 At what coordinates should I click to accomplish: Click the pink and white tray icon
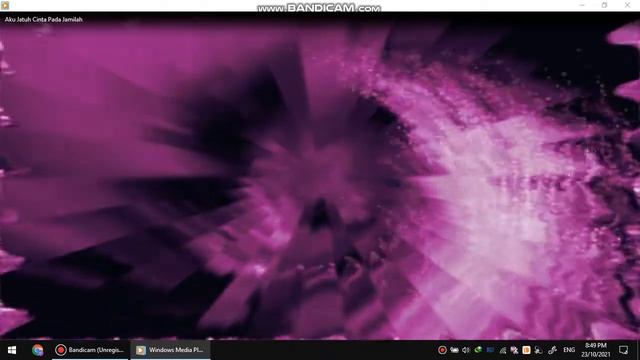(x=514, y=350)
